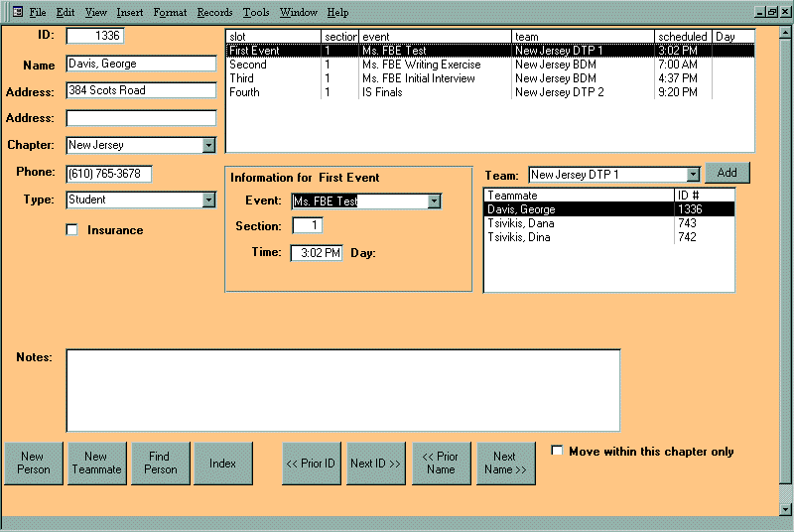Screen dimensions: 794x532
Task: Minimize the inner form window
Action: coord(760,12)
